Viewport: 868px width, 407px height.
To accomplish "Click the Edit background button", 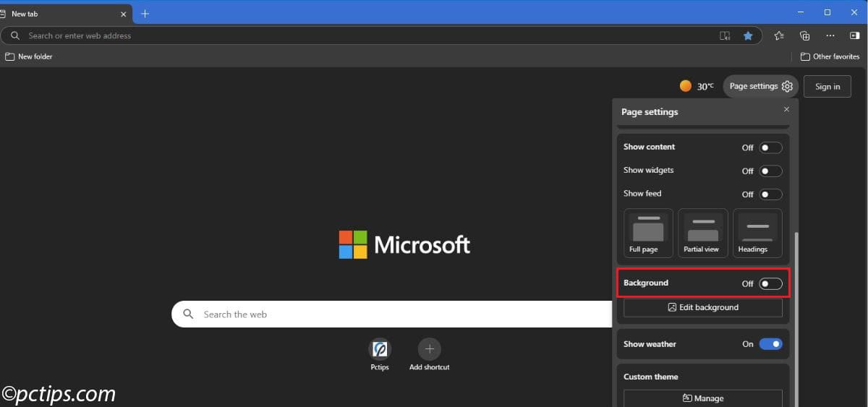I will point(703,307).
